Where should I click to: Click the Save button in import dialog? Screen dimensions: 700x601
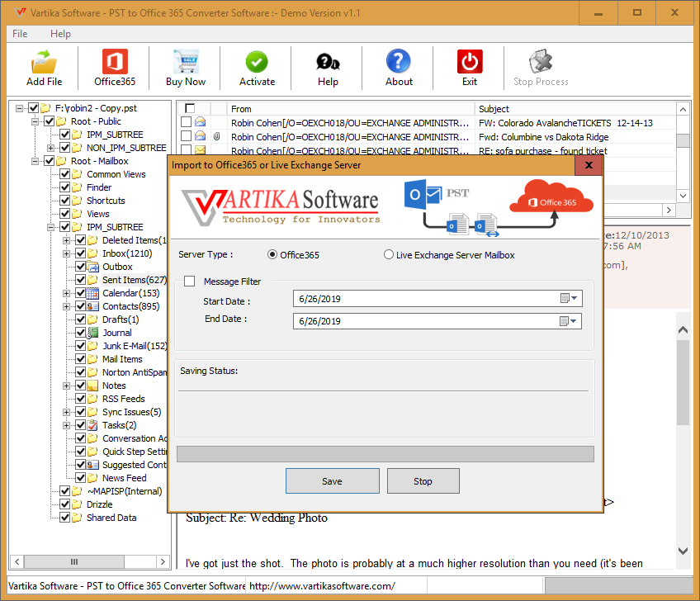click(x=332, y=481)
